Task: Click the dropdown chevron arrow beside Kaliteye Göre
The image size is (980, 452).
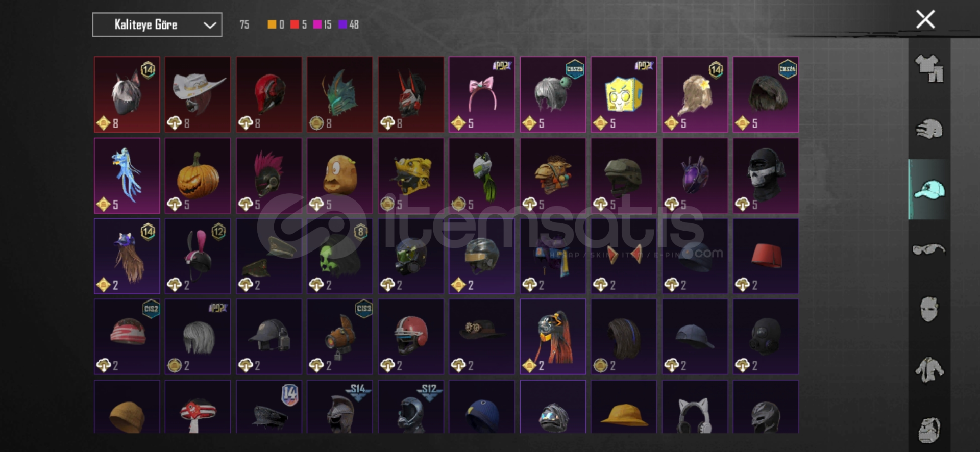Action: coord(210,25)
